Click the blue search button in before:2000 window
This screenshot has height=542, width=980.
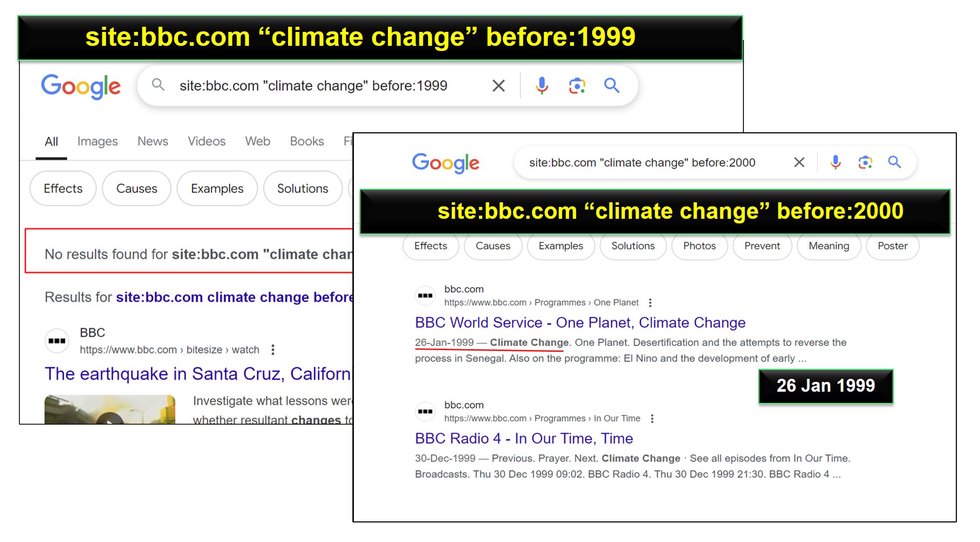pos(895,162)
